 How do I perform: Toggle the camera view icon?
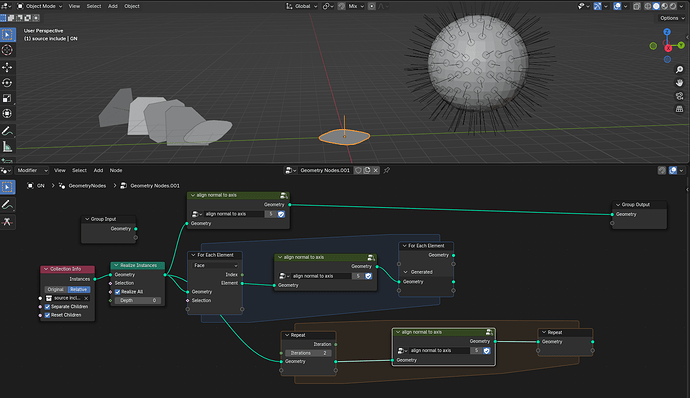(679, 96)
